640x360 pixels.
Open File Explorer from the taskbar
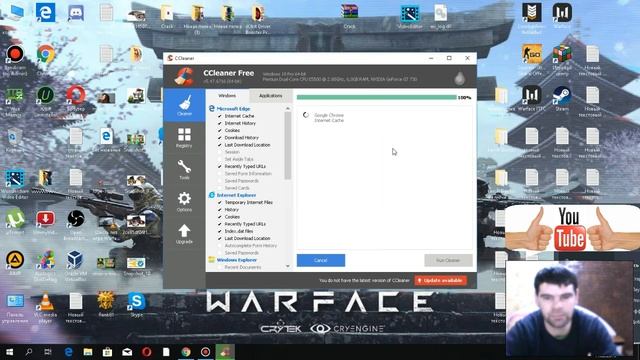(88, 352)
